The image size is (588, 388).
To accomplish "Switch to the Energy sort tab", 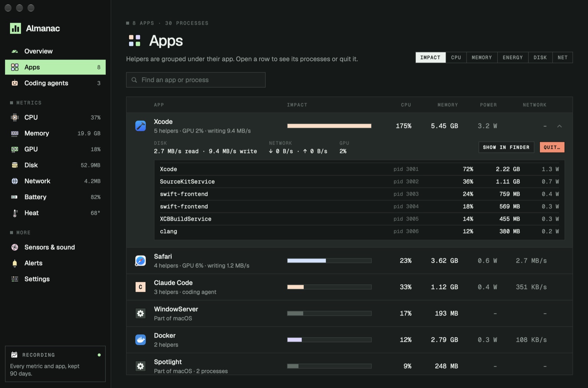I will click(513, 58).
